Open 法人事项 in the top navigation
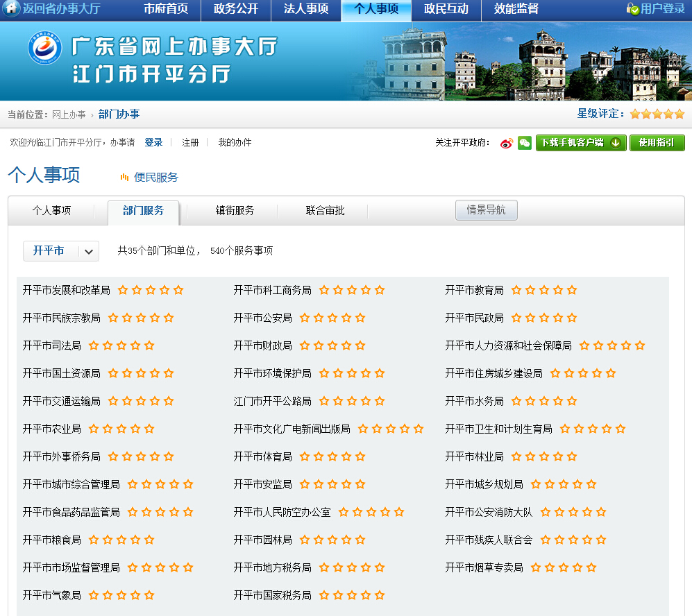Viewport: 692px width, 616px height. (306, 9)
